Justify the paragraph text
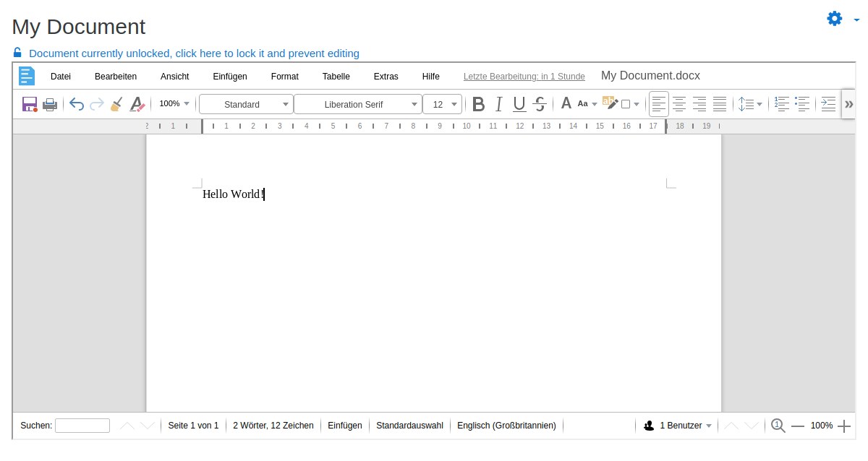 tap(720, 104)
